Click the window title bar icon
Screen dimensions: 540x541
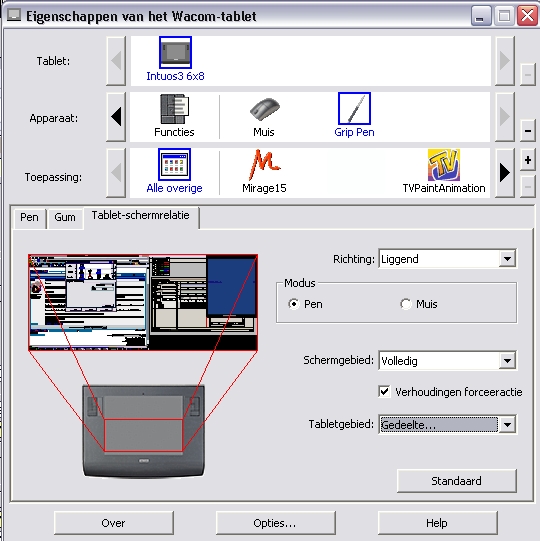coord(14,15)
